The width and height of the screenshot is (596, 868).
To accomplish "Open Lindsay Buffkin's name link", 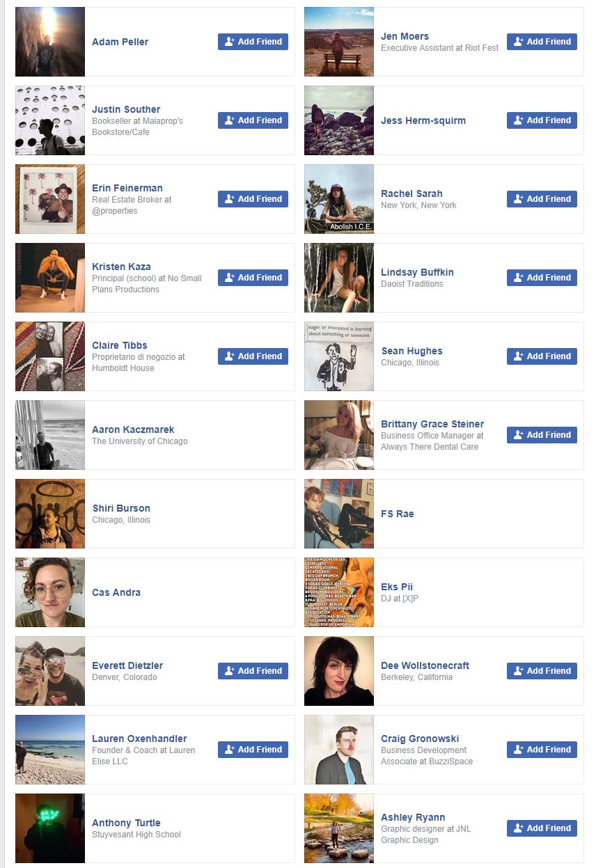I will click(417, 272).
